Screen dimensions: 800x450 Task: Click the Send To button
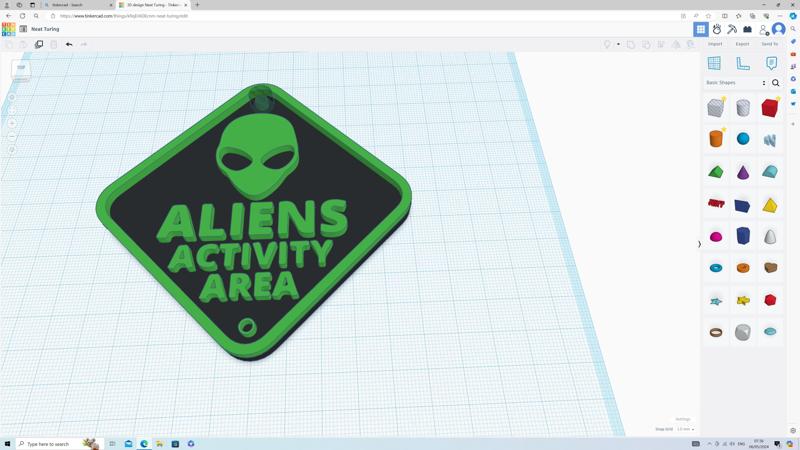click(769, 44)
